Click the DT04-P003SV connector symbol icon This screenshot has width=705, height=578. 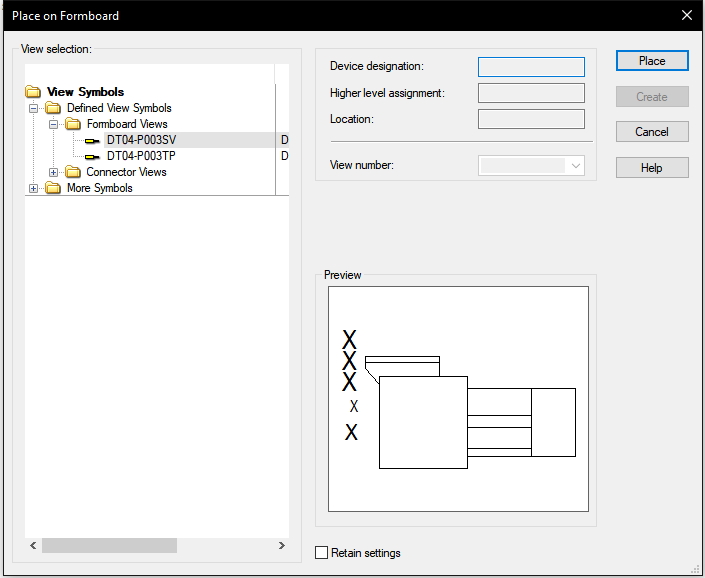[93, 140]
